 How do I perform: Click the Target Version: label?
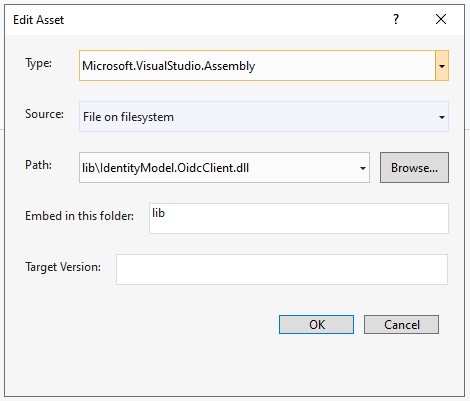coord(63,267)
